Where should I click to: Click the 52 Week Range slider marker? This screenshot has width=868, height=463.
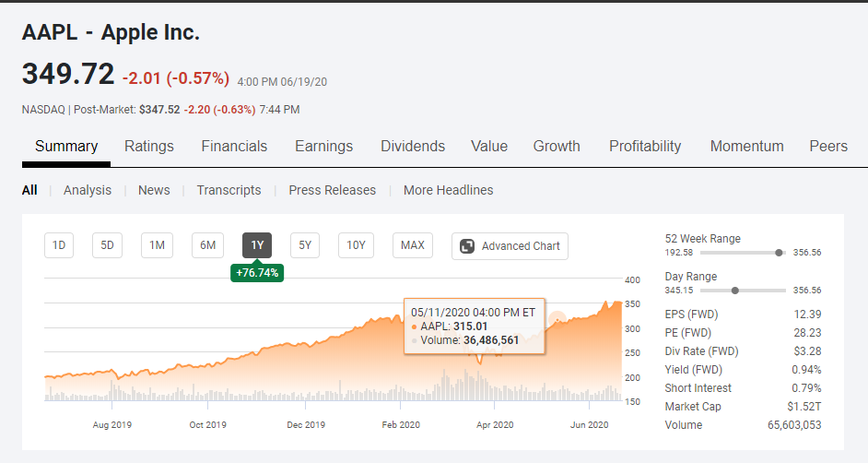pos(779,253)
